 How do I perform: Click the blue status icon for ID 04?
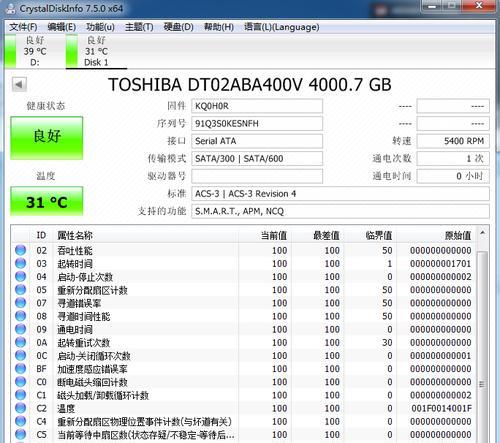[21, 276]
